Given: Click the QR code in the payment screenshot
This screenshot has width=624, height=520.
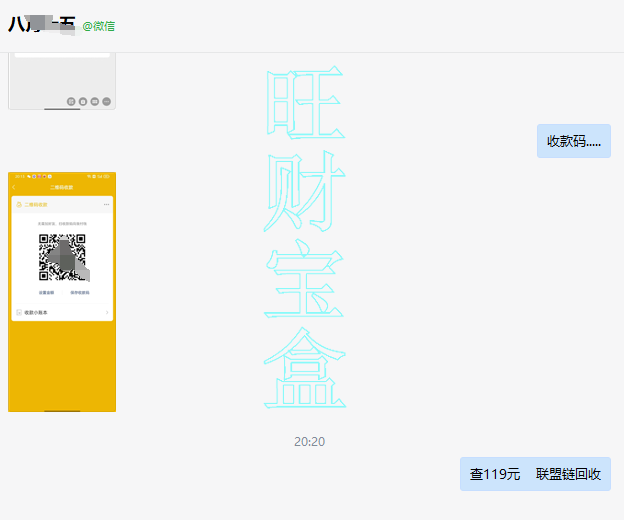Looking at the screenshot, I should pyautogui.click(x=62, y=257).
